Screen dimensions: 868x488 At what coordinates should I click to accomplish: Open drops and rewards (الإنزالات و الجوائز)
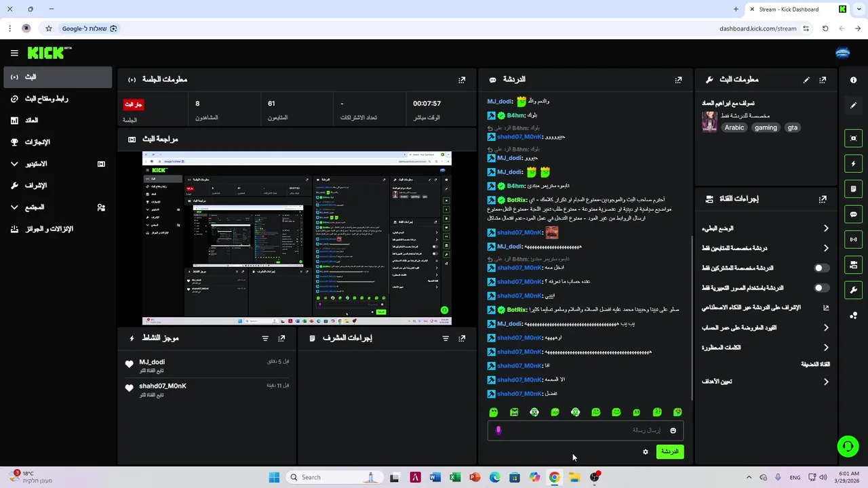pos(58,229)
